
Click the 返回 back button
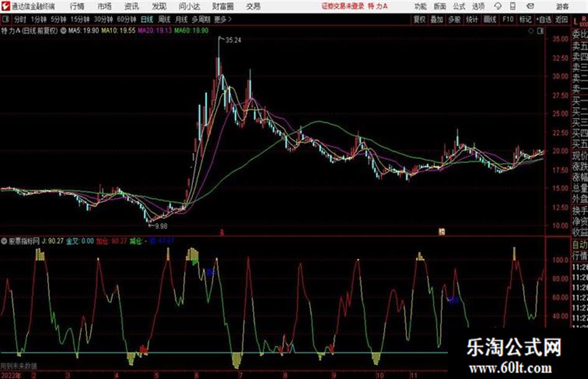[x=561, y=19]
